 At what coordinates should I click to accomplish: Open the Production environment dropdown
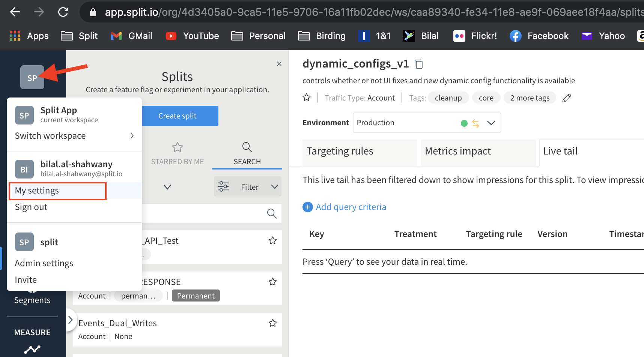point(427,123)
